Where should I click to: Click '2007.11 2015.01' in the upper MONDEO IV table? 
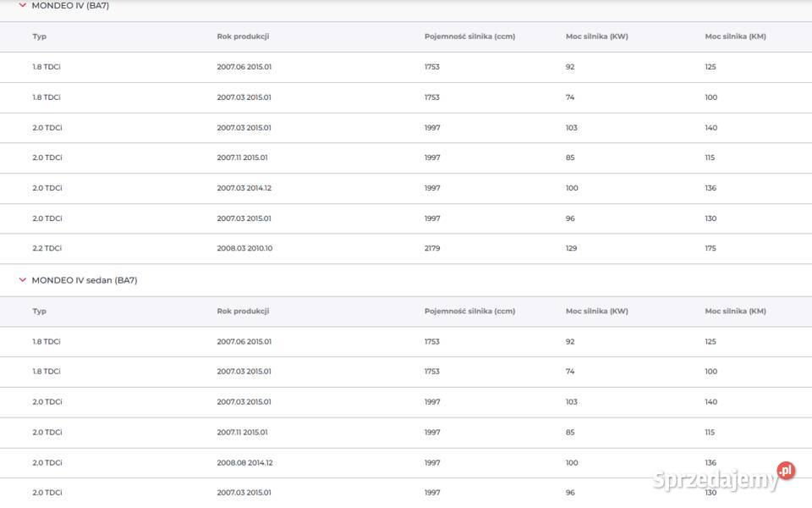pos(243,157)
